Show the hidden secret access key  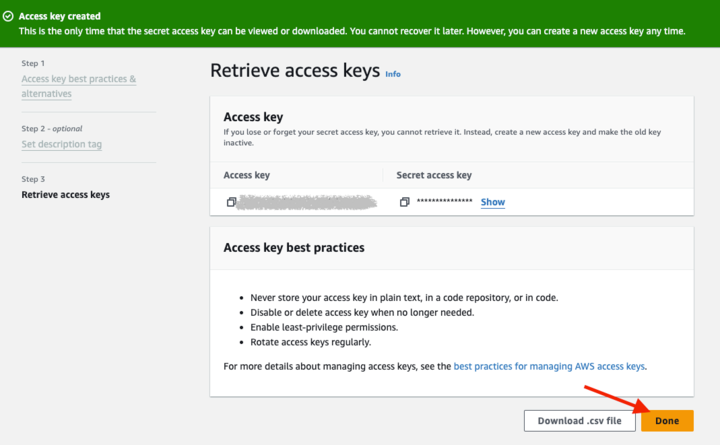click(x=492, y=202)
